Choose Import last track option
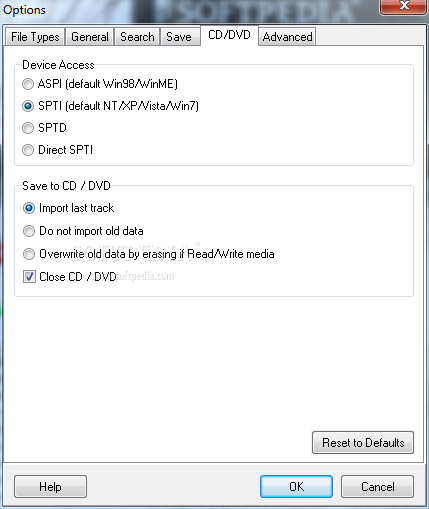Image resolution: width=429 pixels, height=509 pixels. [x=29, y=208]
